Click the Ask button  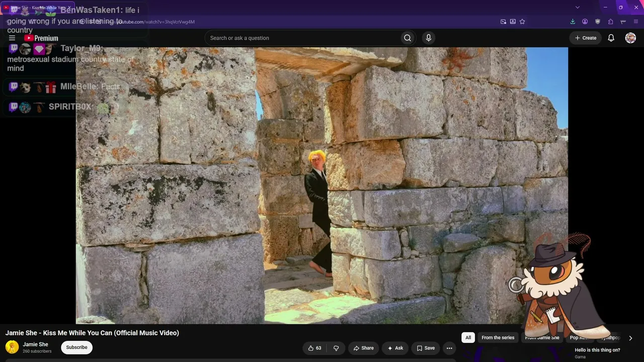pos(395,348)
